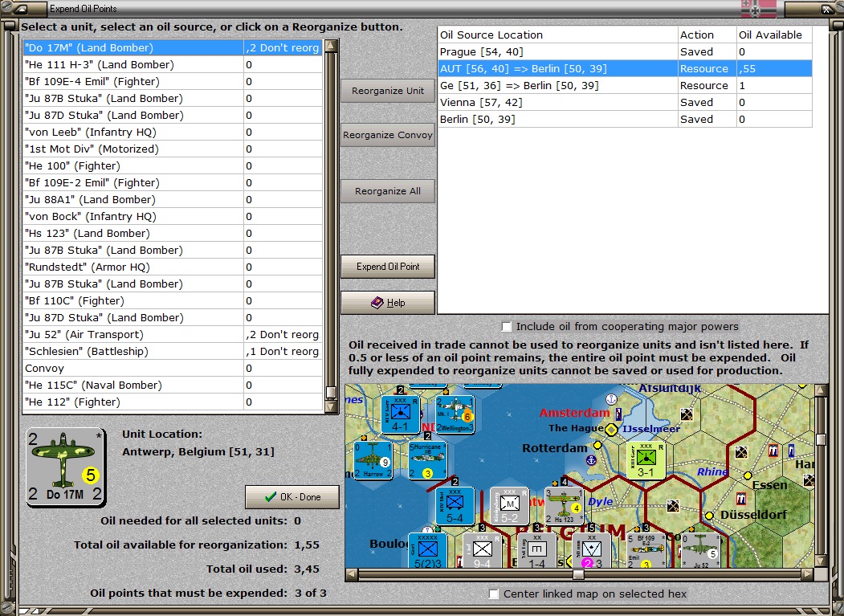The image size is (844, 616).
Task: Select the "Rundstedt" (Armor HQ) row
Action: point(173,267)
